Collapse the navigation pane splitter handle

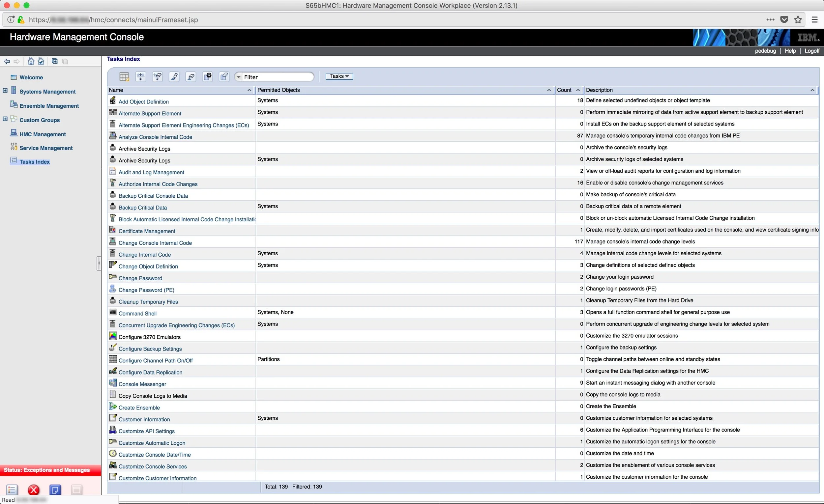[x=99, y=263]
